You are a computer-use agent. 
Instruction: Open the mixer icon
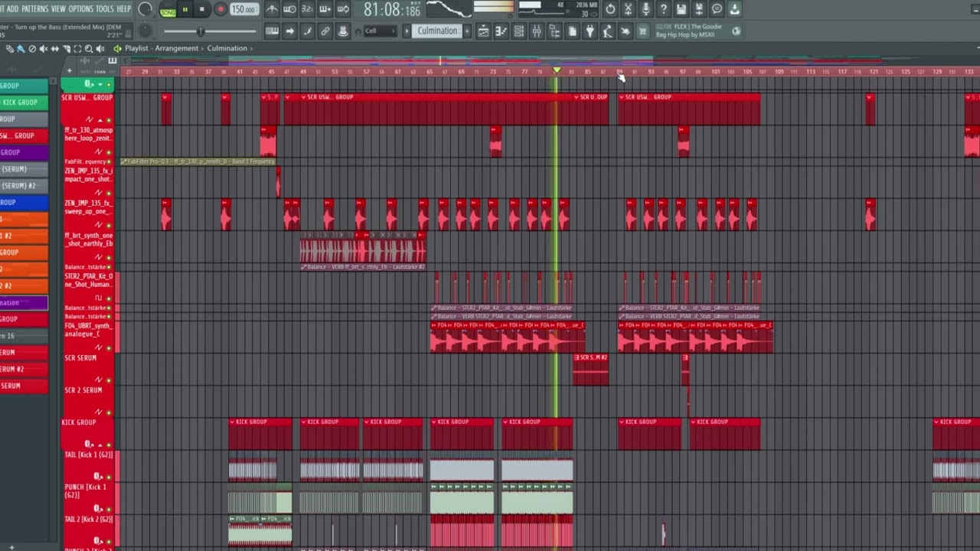[537, 31]
